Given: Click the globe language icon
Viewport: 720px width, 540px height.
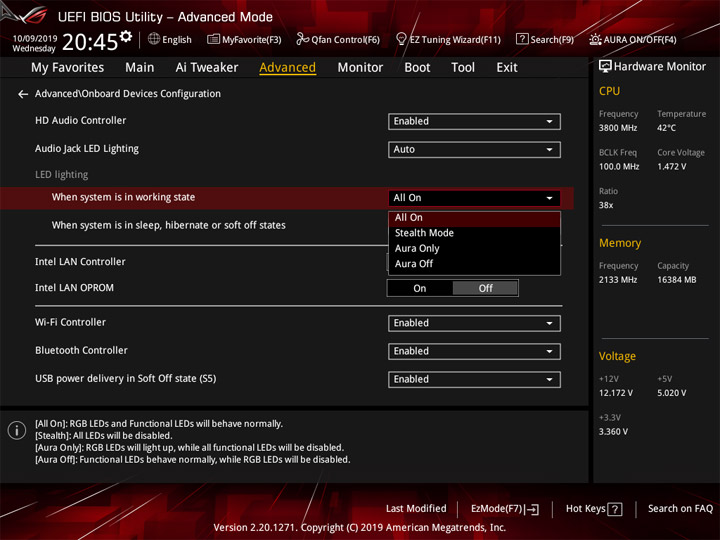Looking at the screenshot, I should [154, 39].
